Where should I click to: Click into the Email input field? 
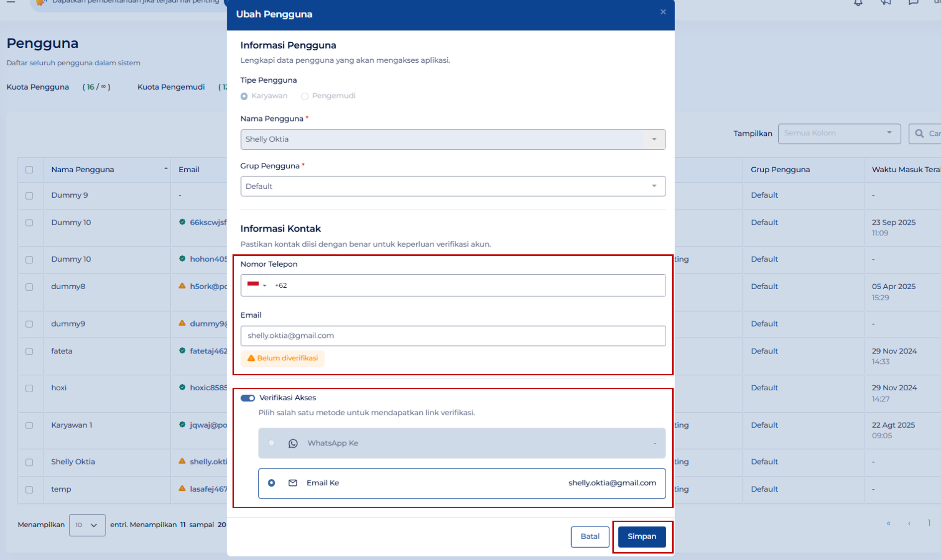click(x=453, y=336)
